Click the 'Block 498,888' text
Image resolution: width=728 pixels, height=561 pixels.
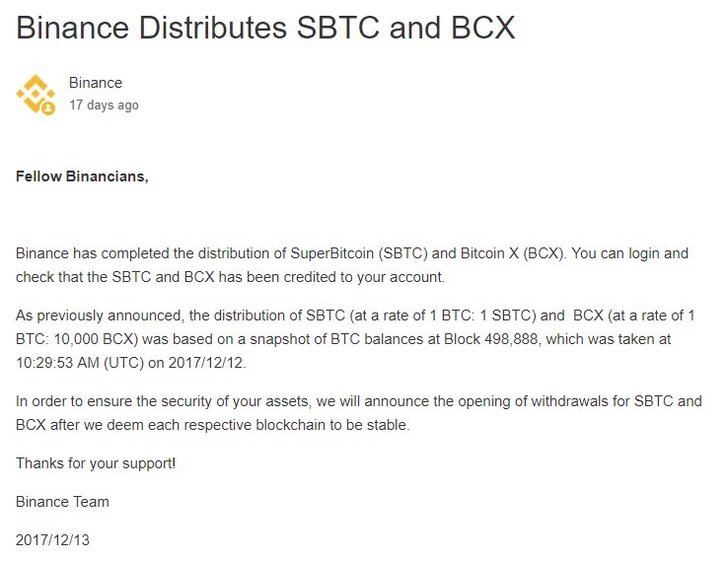point(490,339)
